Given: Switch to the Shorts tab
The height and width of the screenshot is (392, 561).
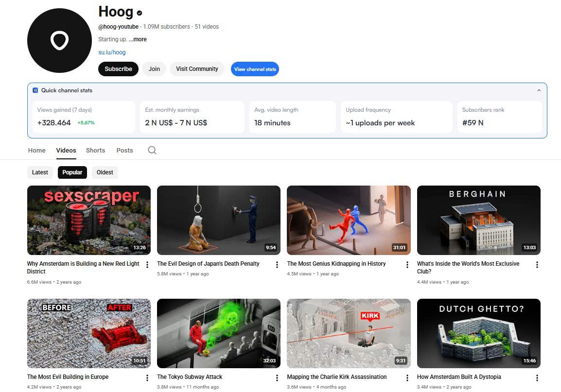Looking at the screenshot, I should (95, 150).
